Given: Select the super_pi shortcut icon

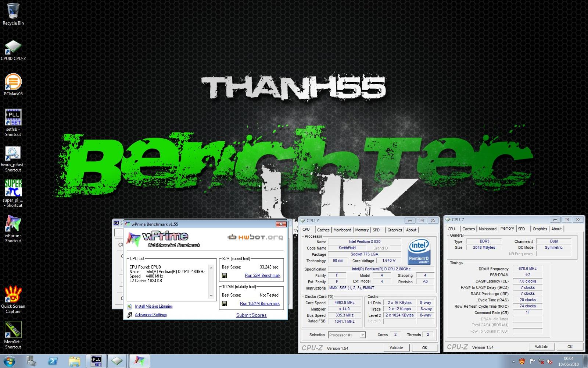Looking at the screenshot, I should 13,194.
